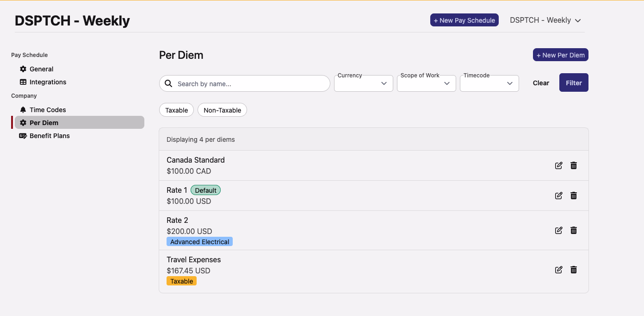Select Per Diem in sidebar
The width and height of the screenshot is (644, 316).
point(80,122)
